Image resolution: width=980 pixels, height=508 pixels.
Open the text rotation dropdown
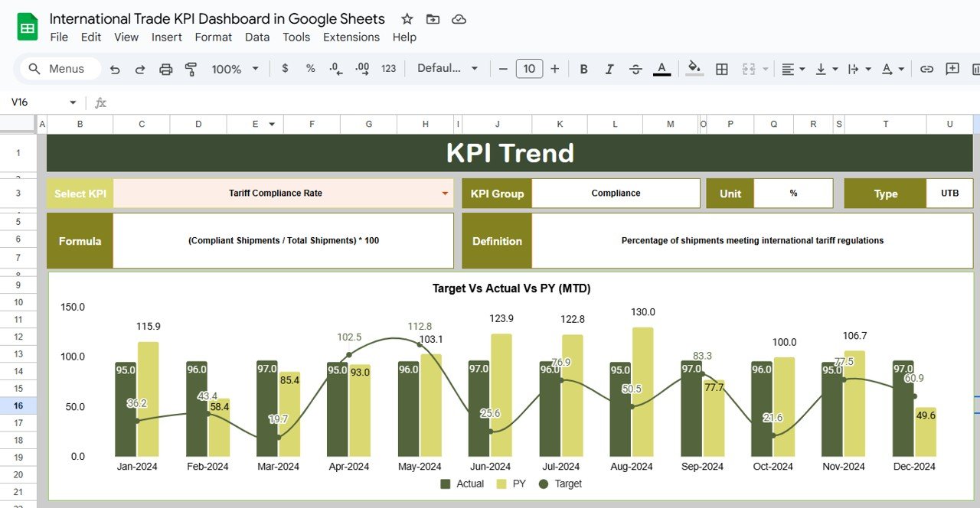[x=893, y=69]
